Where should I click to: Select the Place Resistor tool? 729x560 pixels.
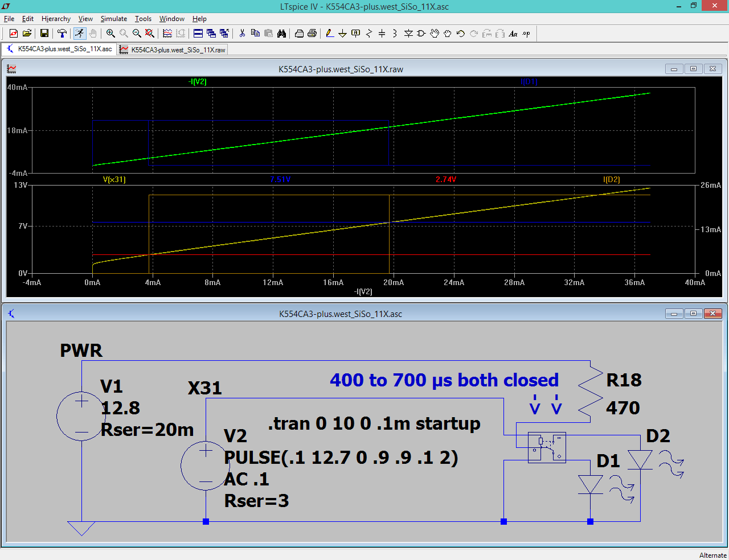click(x=369, y=34)
